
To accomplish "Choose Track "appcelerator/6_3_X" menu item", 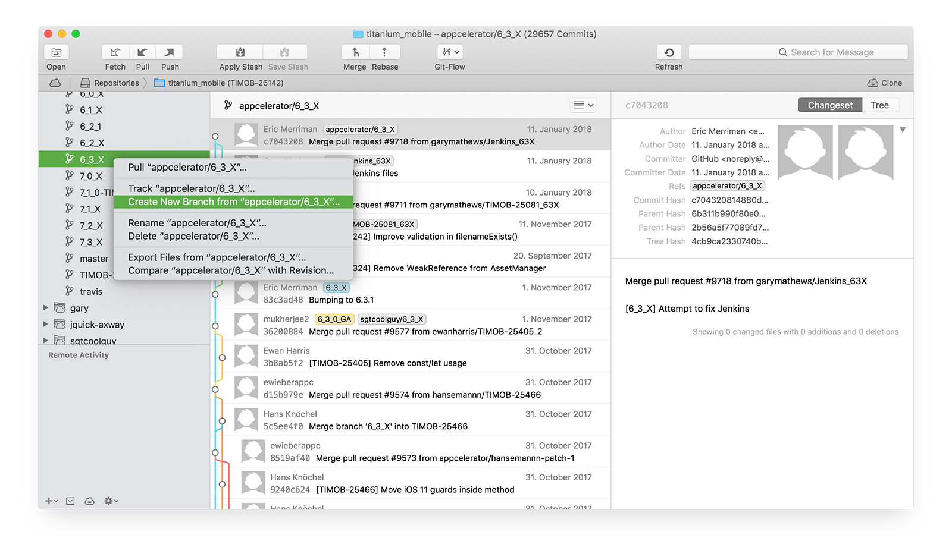I will tap(233, 189).
